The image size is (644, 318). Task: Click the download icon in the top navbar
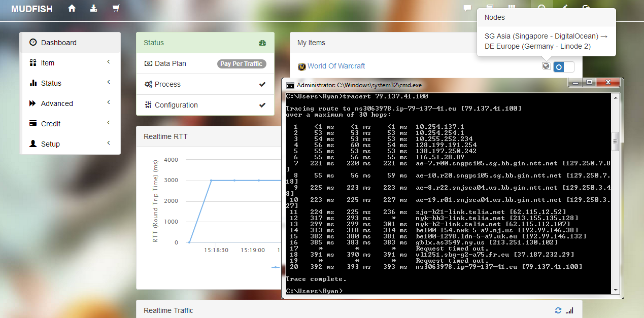click(x=93, y=9)
